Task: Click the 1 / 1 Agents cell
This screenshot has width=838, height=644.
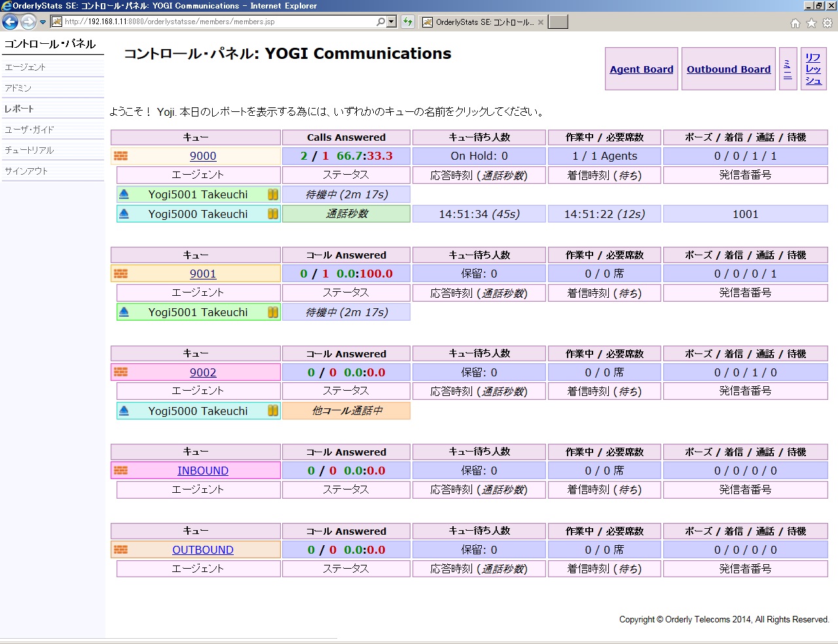Action: coord(604,156)
